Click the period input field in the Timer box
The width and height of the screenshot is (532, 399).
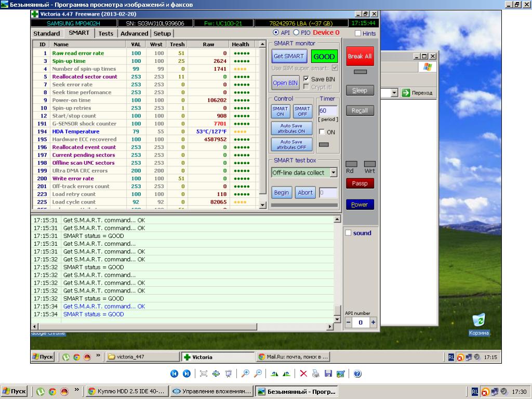point(327,111)
